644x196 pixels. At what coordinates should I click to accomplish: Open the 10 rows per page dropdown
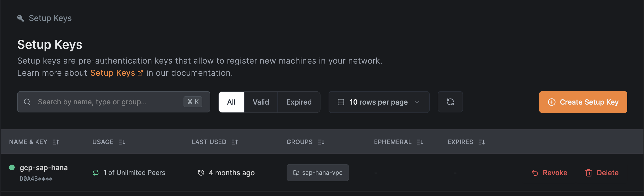379,102
